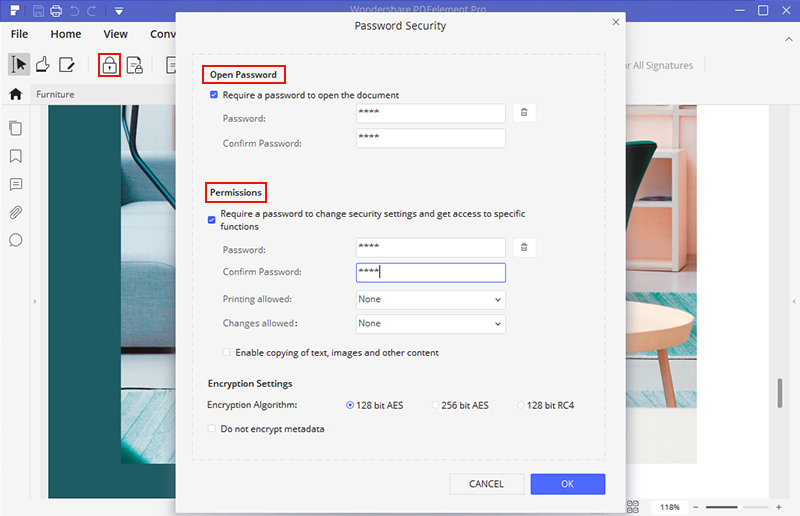Open the Changes allowed dropdown
This screenshot has width=800, height=516.
point(430,323)
